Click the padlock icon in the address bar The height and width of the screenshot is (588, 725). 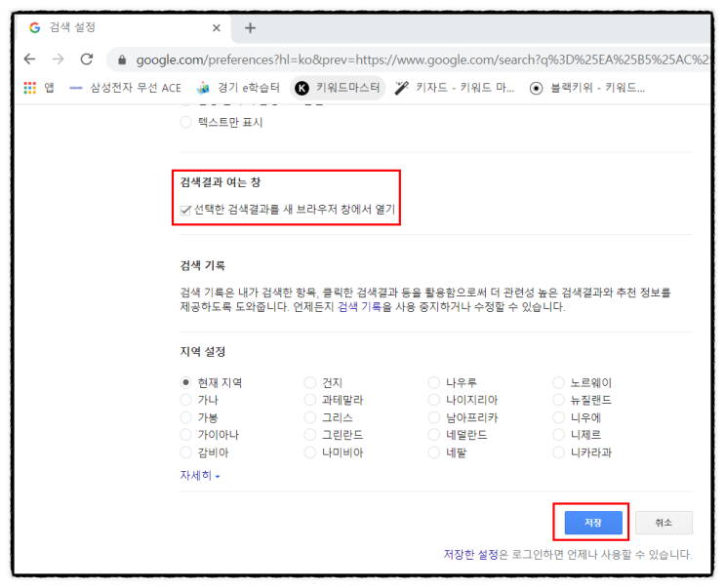tap(122, 60)
